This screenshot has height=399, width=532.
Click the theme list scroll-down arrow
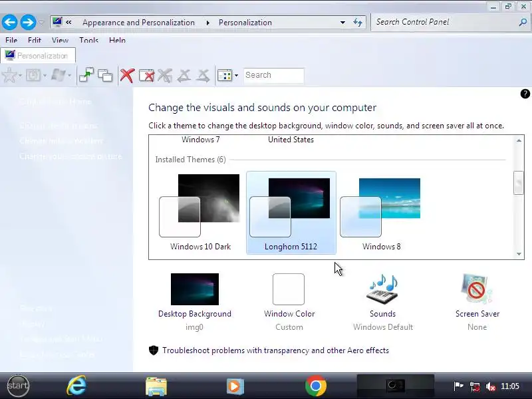click(x=519, y=254)
